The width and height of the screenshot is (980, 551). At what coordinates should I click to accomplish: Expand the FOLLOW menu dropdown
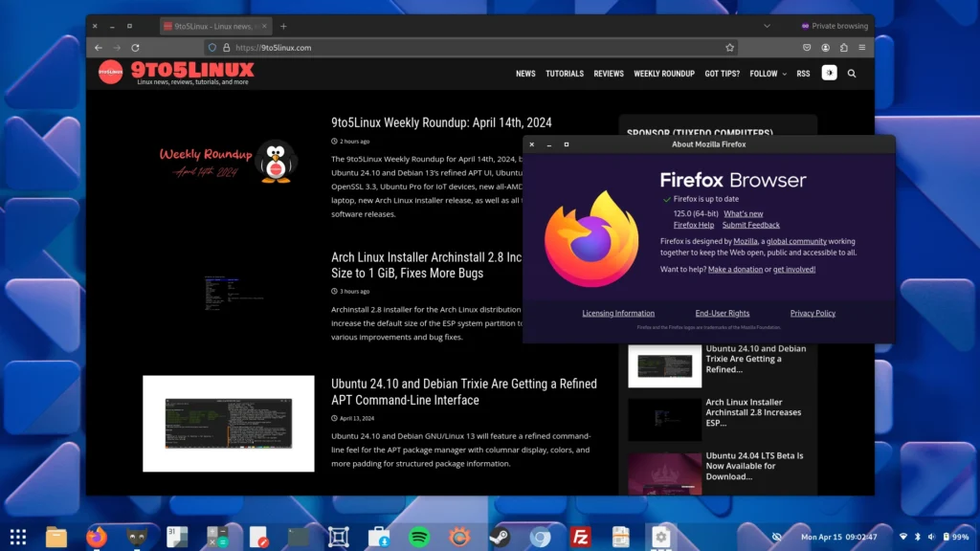tap(768, 74)
